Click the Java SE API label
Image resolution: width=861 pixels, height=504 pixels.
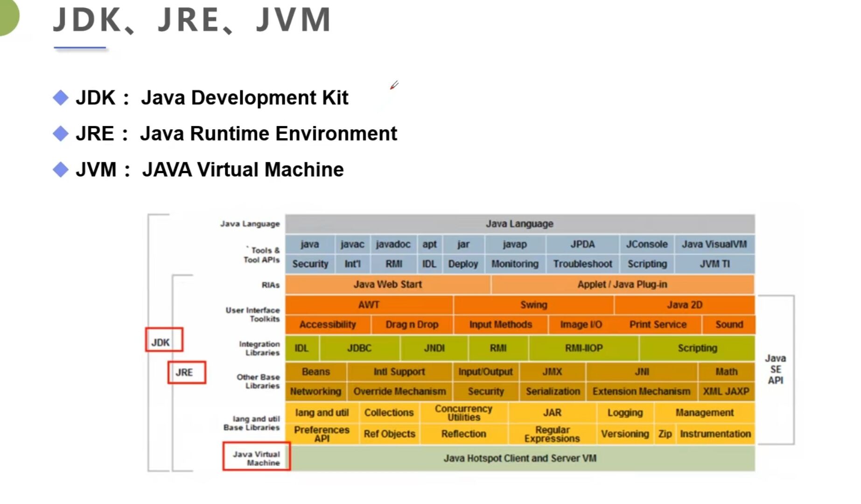(775, 369)
